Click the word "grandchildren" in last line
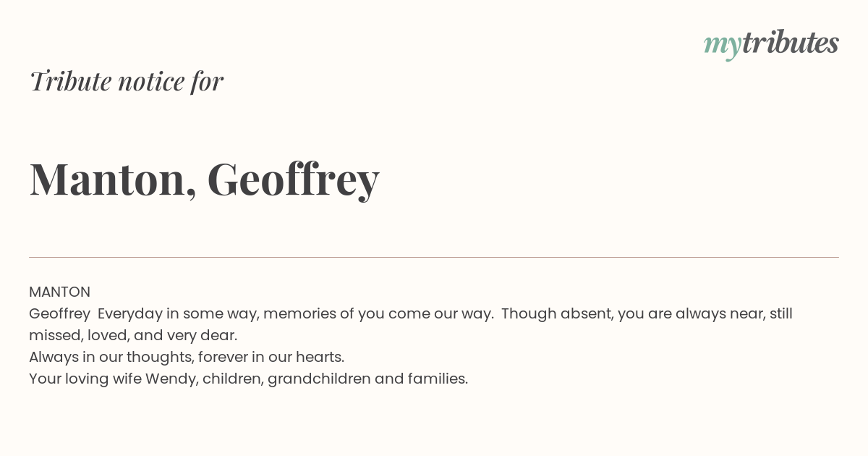The height and width of the screenshot is (456, 868). (319, 379)
